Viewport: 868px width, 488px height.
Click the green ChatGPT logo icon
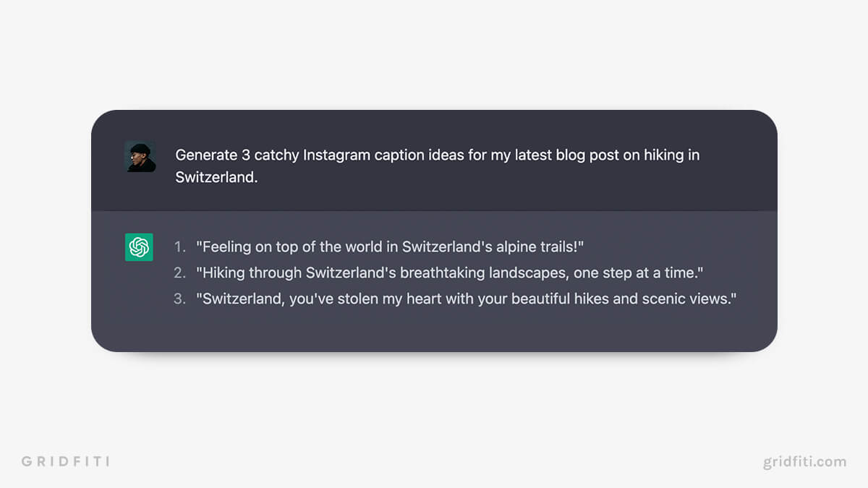click(139, 247)
